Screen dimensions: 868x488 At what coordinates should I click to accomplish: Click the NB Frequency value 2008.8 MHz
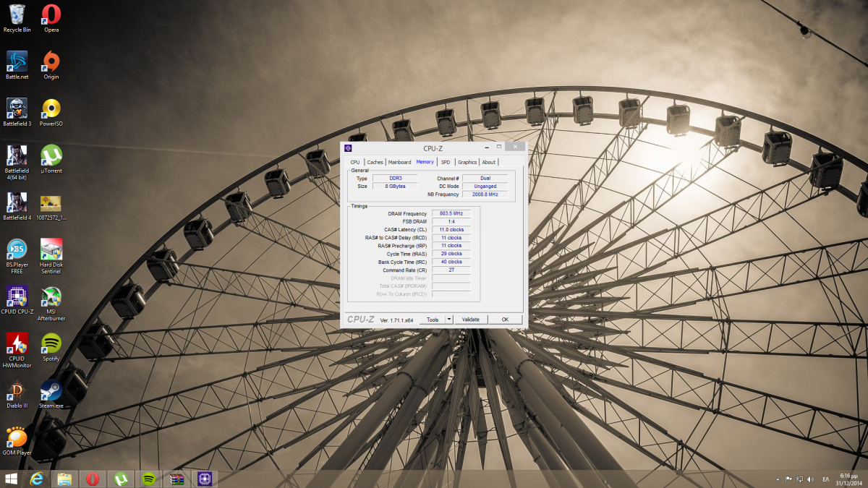pos(485,194)
